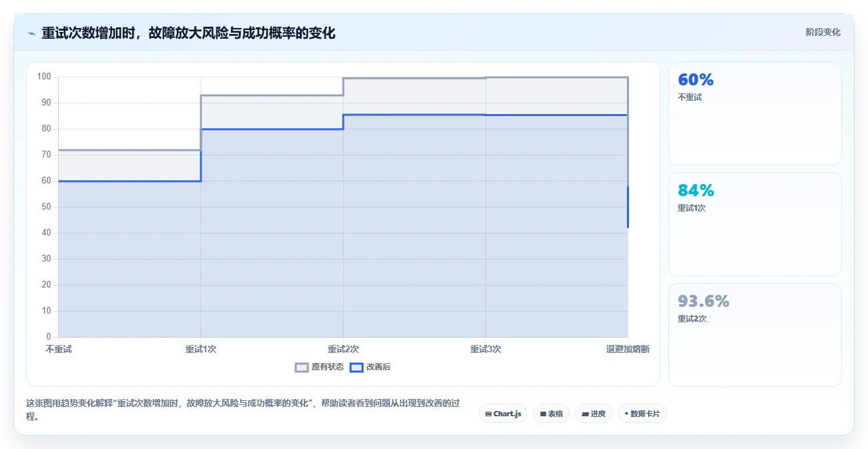Click the lightning icon beside the title
This screenshot has width=868, height=449.
31,33
